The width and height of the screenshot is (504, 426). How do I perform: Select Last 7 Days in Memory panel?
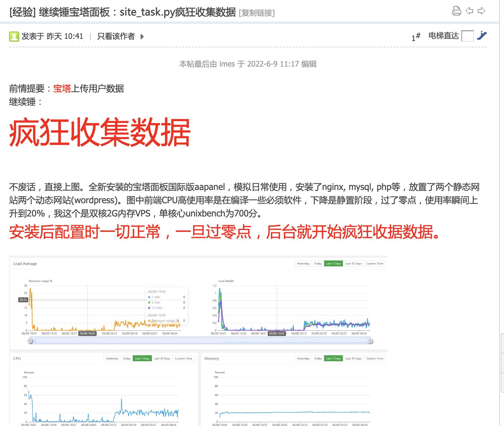pyautogui.click(x=333, y=358)
